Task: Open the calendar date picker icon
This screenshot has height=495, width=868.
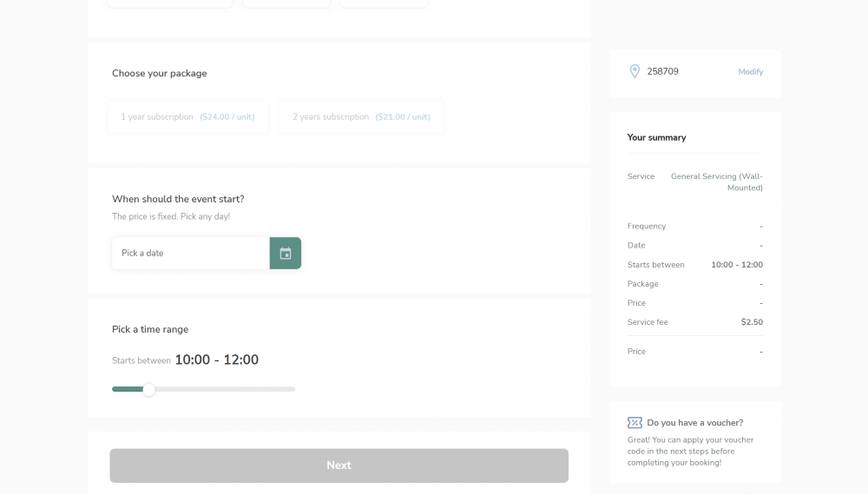Action: (x=285, y=254)
